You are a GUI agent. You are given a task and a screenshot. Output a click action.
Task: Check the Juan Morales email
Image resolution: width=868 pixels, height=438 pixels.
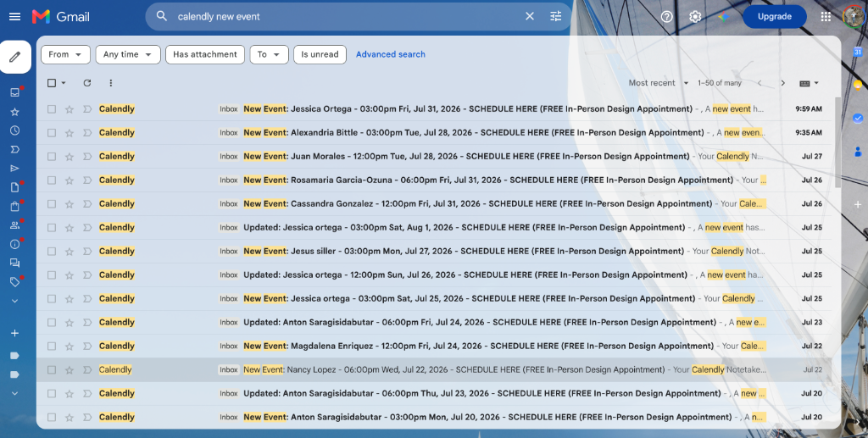[x=52, y=157]
